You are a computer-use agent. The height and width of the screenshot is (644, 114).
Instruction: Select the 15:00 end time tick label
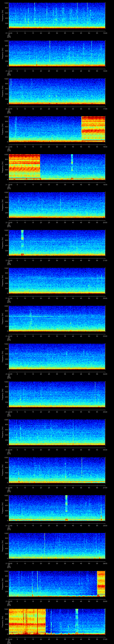point(105,33)
